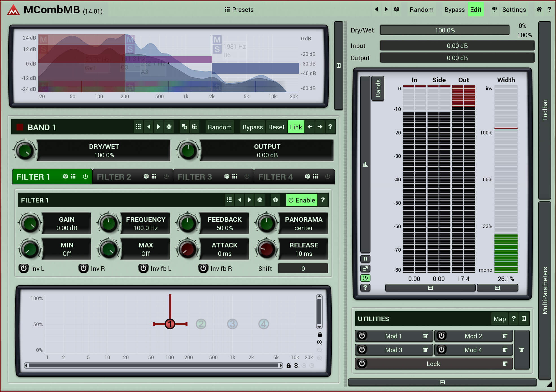556x392 pixels.
Task: Set Dry/Wet to 100% shortcut
Action: [524, 35]
